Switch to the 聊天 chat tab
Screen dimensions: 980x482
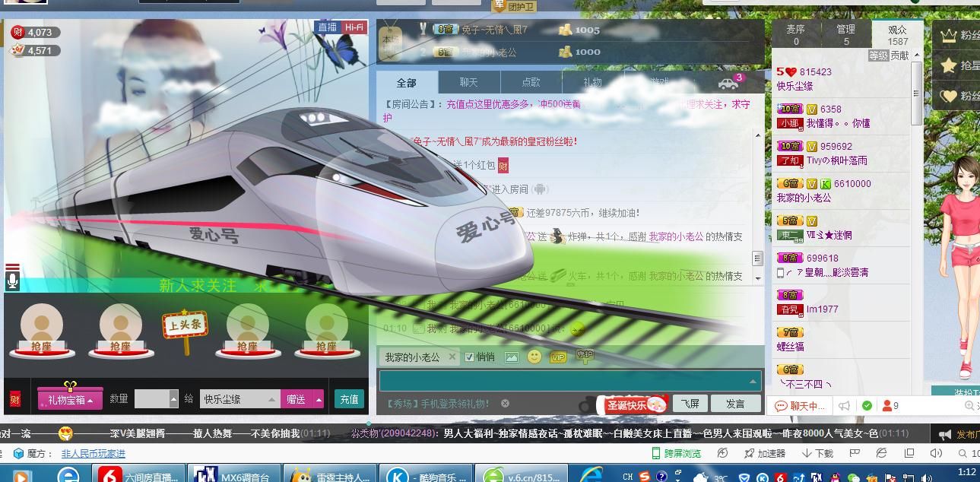[x=469, y=82]
